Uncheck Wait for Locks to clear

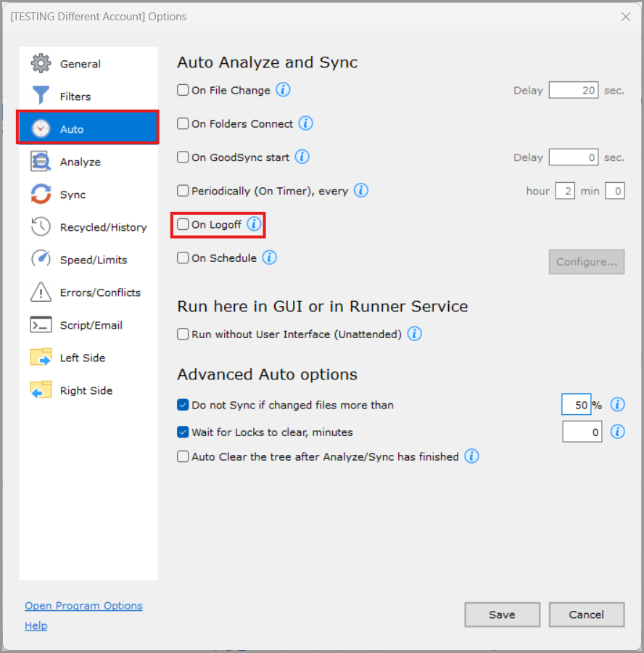tap(183, 432)
